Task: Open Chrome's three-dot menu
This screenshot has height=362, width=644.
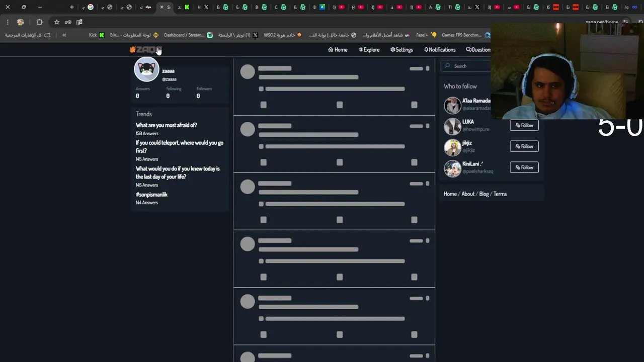Action: [x=8, y=22]
